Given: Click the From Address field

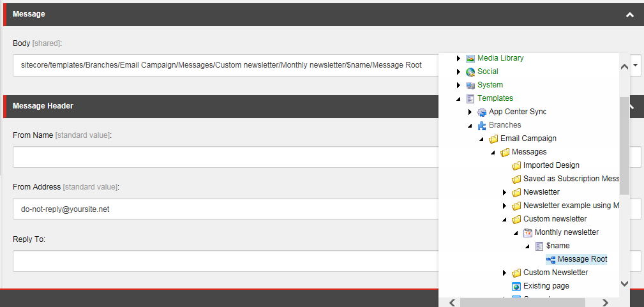Looking at the screenshot, I should coord(223,209).
